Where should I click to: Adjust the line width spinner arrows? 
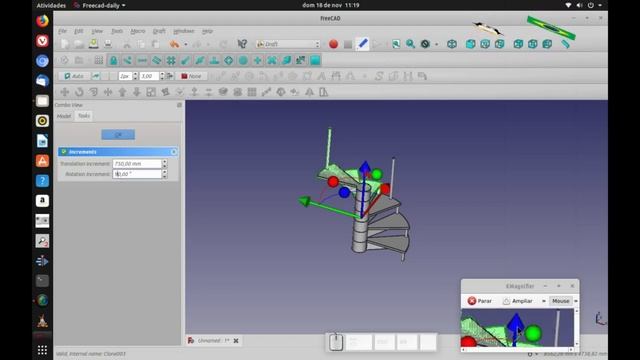click(135, 76)
